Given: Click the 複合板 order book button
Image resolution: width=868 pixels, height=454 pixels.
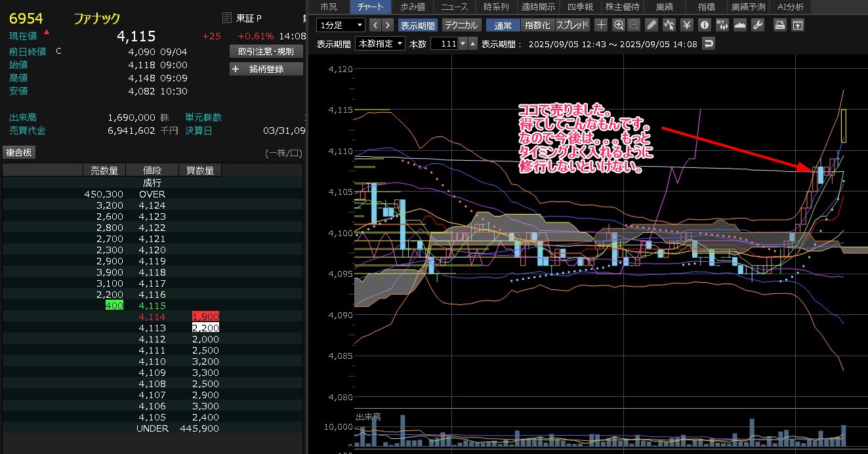Looking at the screenshot, I should [x=19, y=152].
